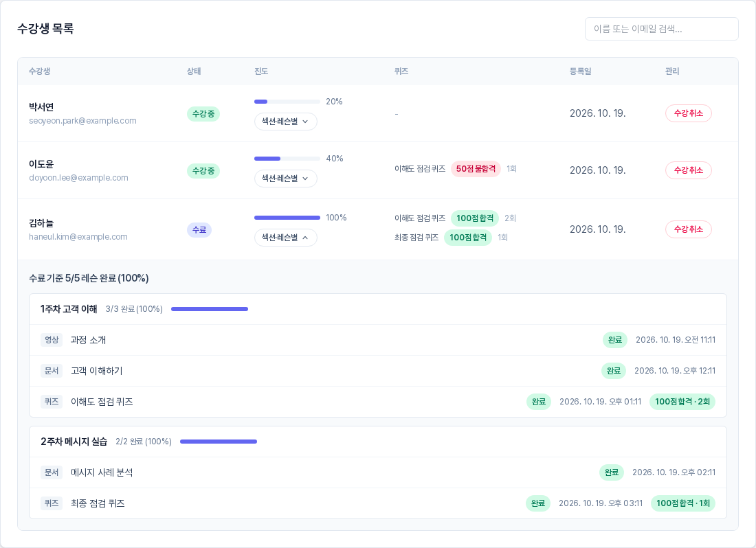
Task: Collapse 섹션·레슨별 dropdown for 김하늘
Action: tap(285, 238)
